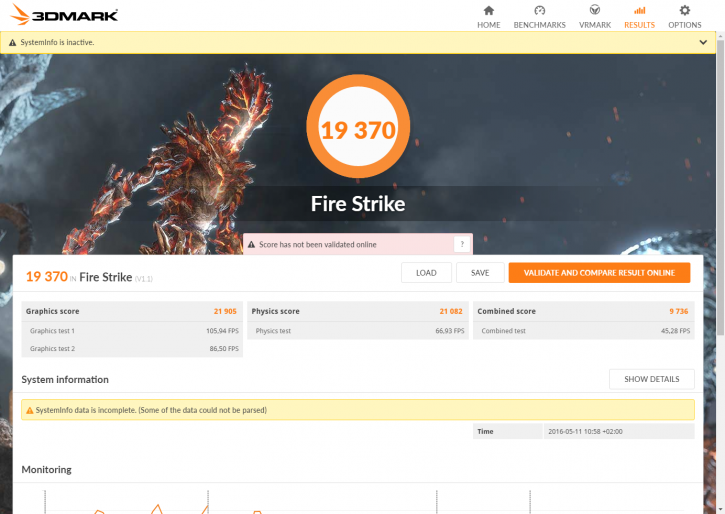Click the 86.50 FPS value
Image resolution: width=725 pixels, height=514 pixels.
[x=224, y=349]
